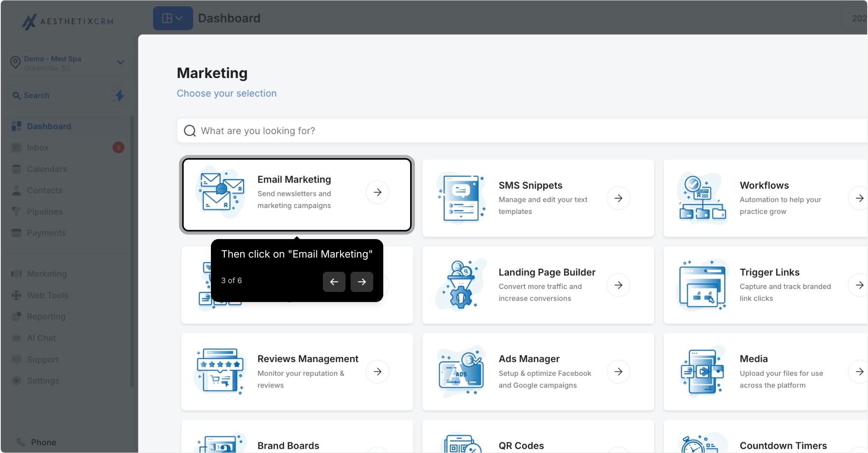Open the QR Codes card
This screenshot has width=868, height=453.
click(x=538, y=436)
